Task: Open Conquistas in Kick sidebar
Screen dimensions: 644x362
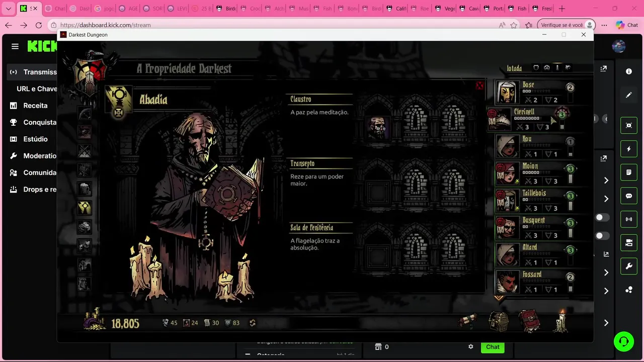Action: 33,122
